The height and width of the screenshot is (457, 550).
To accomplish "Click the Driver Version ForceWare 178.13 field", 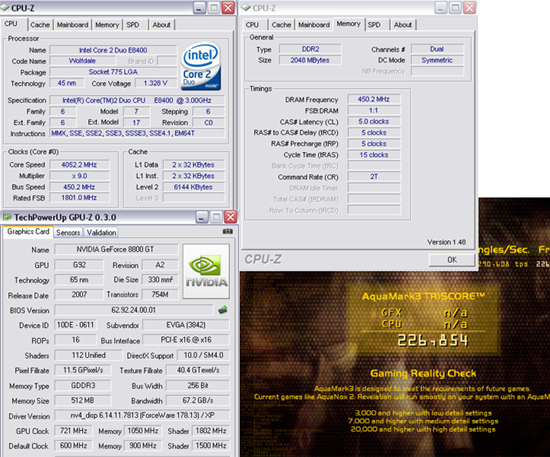I will pyautogui.click(x=142, y=415).
